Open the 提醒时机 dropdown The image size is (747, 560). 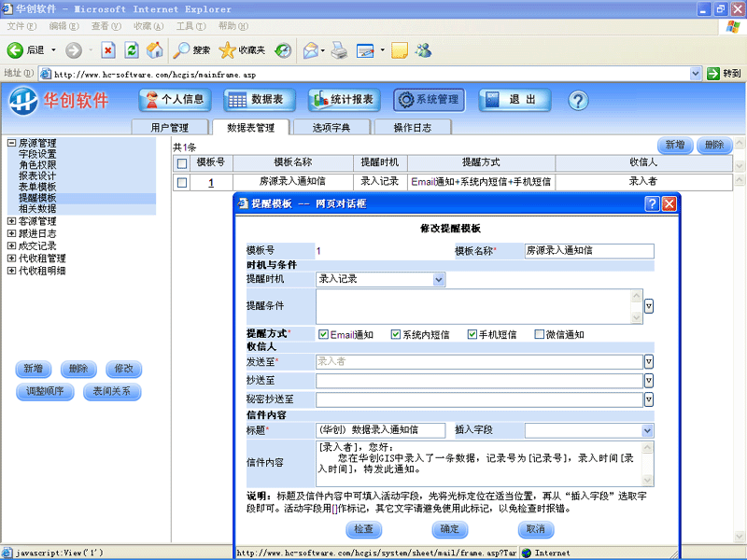point(439,279)
